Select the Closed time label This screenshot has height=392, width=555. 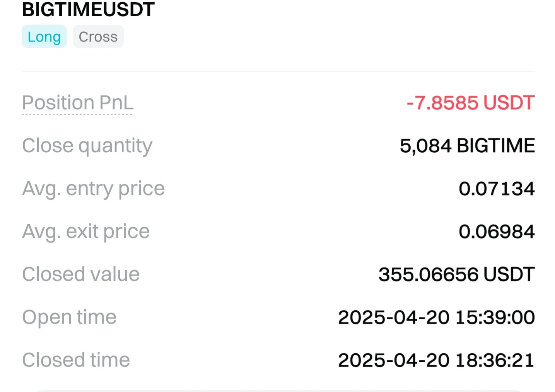(76, 360)
